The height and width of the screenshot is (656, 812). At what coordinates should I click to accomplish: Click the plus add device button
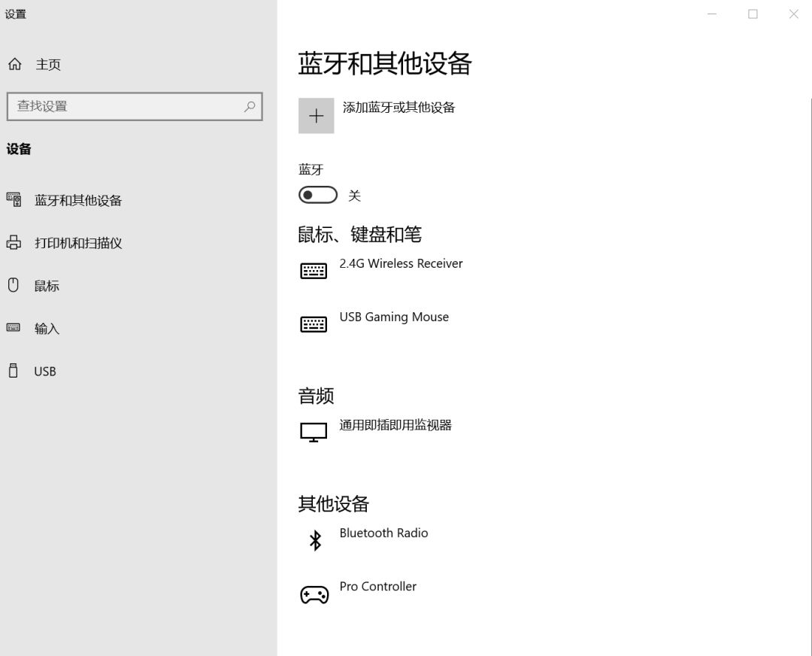point(316,116)
